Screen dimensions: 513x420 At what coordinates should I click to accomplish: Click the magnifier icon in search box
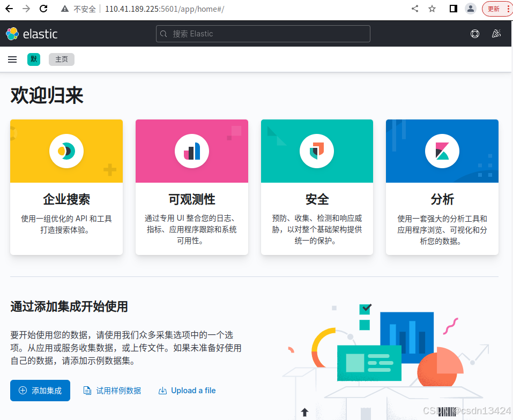pyautogui.click(x=163, y=34)
